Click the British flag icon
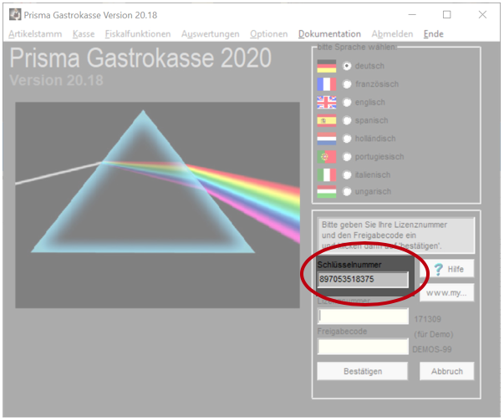 (327, 103)
